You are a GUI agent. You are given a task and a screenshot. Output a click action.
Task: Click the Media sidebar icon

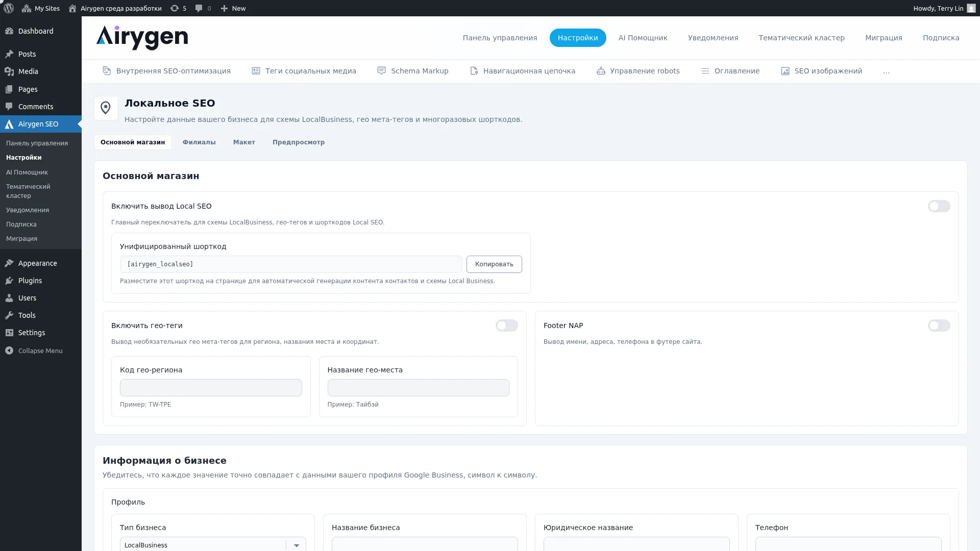click(x=9, y=71)
